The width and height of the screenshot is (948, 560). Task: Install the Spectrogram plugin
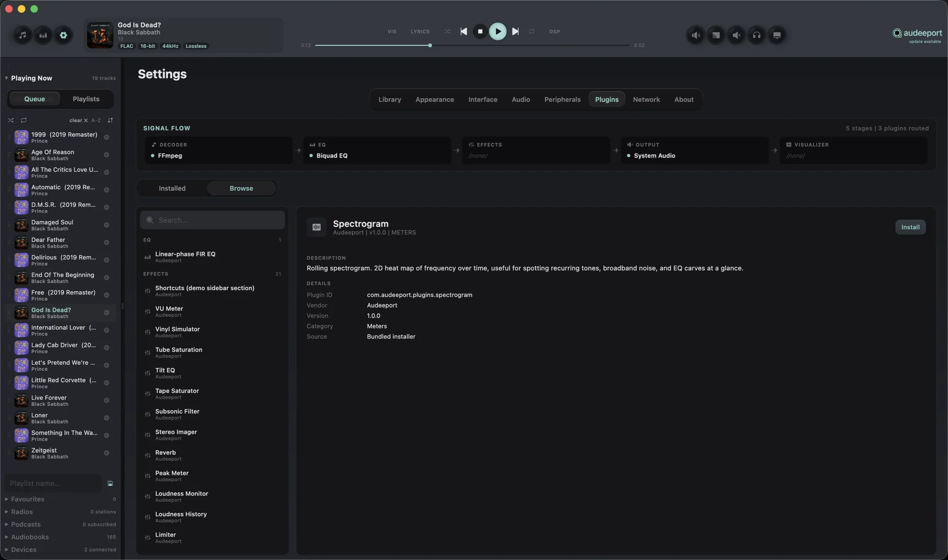point(910,227)
